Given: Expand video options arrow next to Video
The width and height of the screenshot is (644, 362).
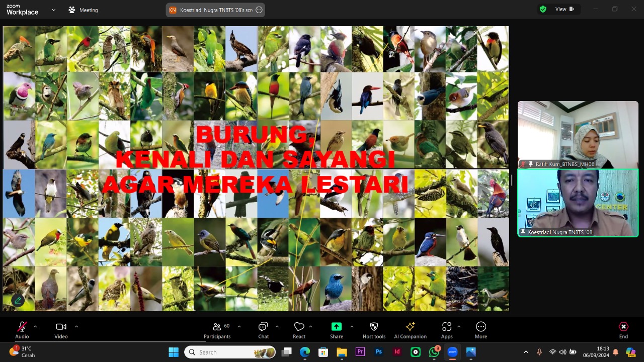Looking at the screenshot, I should coord(76,326).
